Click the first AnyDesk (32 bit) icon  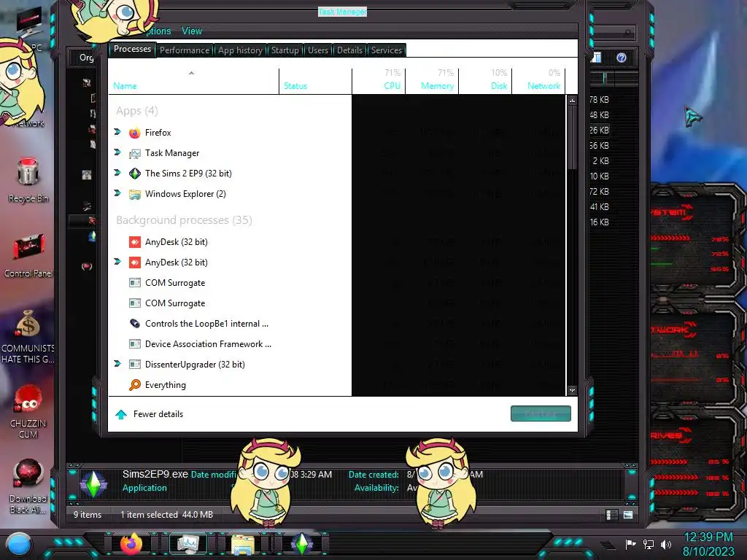135,242
